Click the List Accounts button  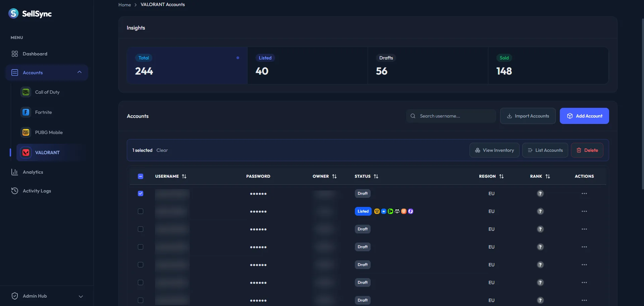[545, 150]
